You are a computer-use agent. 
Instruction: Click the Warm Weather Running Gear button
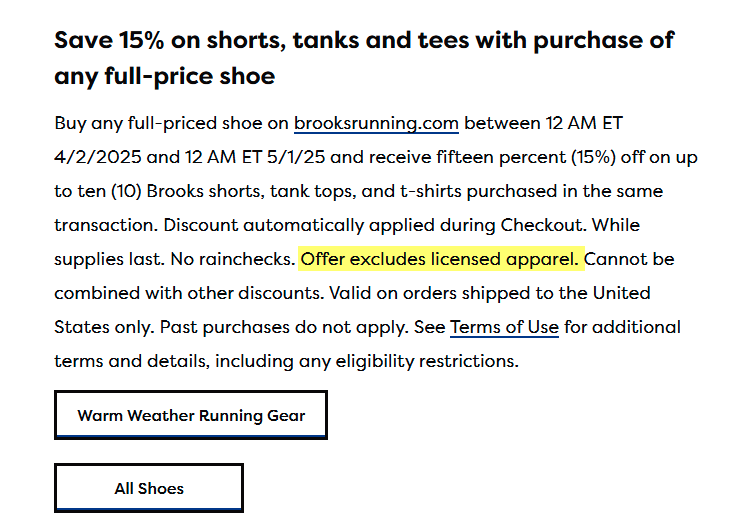191,415
